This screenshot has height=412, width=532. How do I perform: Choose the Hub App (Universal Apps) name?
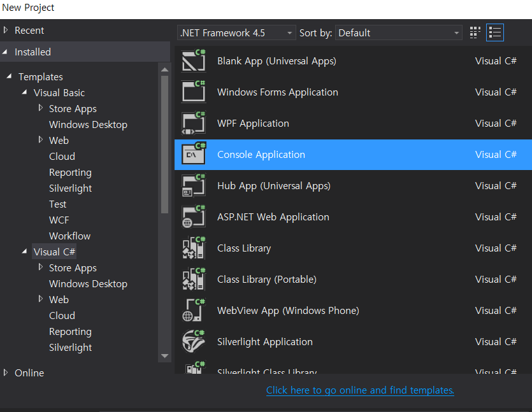[x=274, y=186]
